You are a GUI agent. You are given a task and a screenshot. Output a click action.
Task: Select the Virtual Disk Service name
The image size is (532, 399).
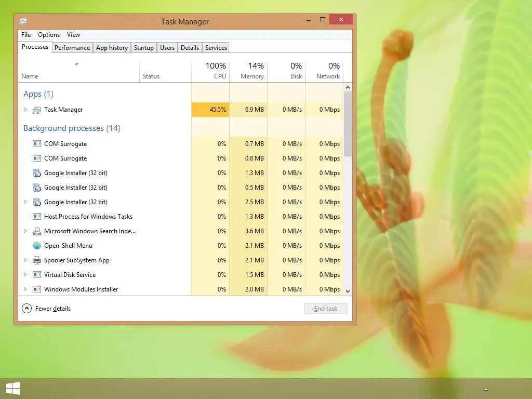(x=70, y=275)
